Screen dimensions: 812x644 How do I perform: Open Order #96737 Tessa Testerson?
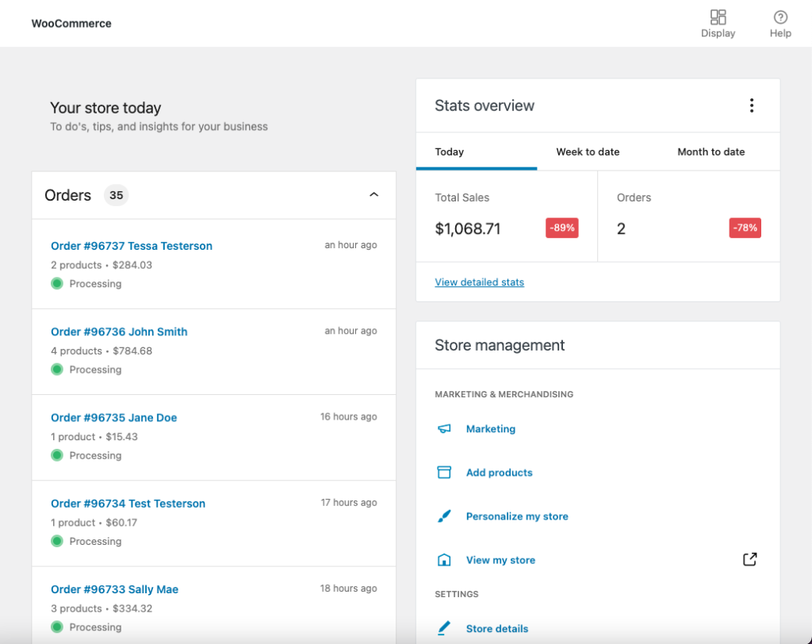[x=132, y=246]
